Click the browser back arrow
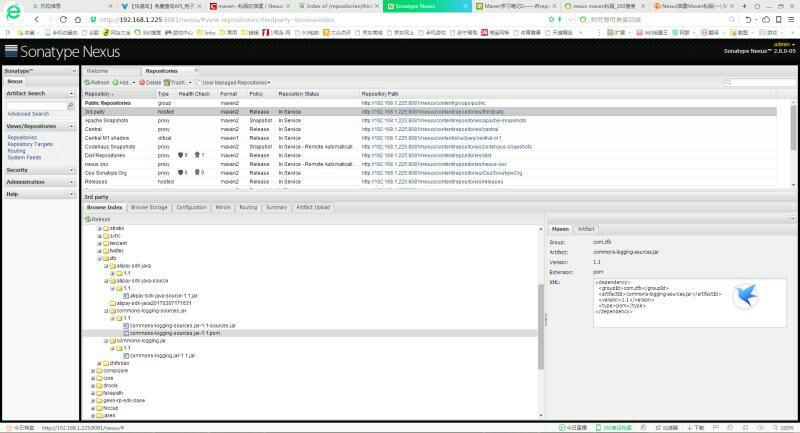This screenshot has width=800, height=433. pyautogui.click(x=37, y=19)
